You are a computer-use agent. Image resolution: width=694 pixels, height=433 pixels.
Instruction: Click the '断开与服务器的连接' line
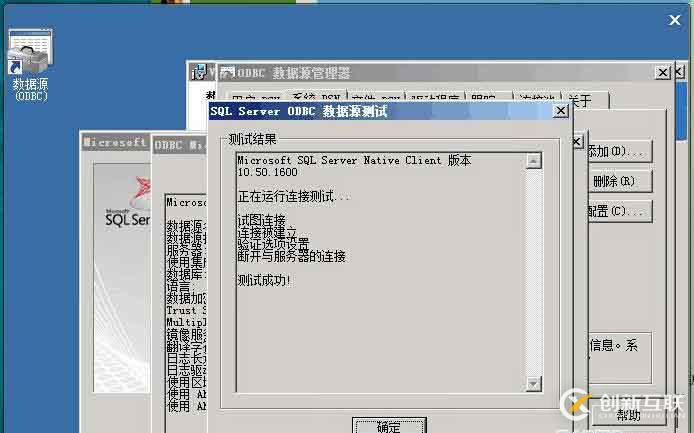(291, 256)
